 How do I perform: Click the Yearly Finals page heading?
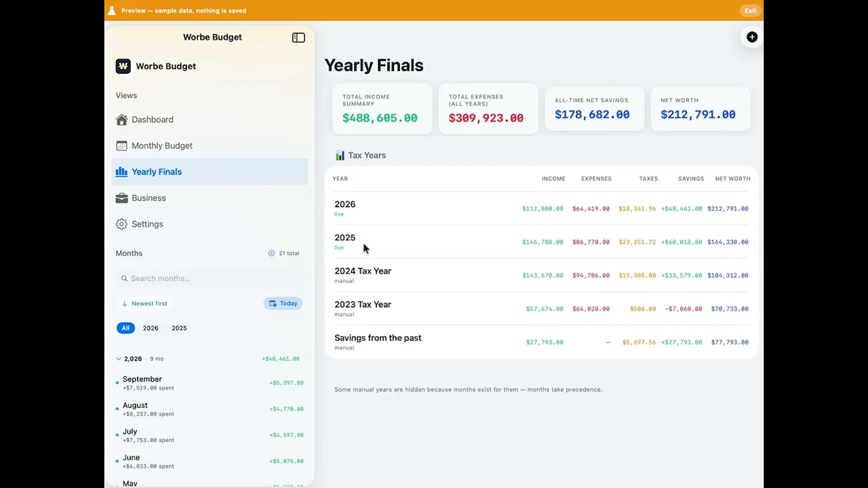pos(374,66)
